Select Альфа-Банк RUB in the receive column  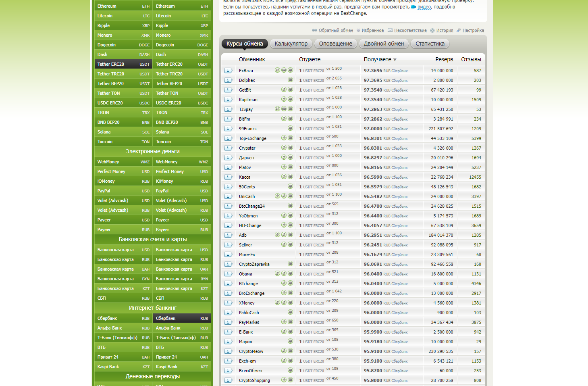click(167, 328)
